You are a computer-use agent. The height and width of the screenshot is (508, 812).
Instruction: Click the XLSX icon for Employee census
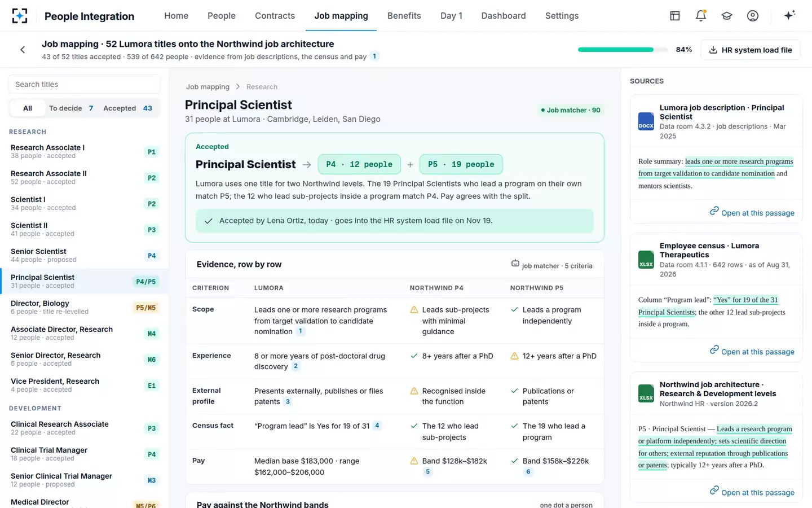point(646,260)
